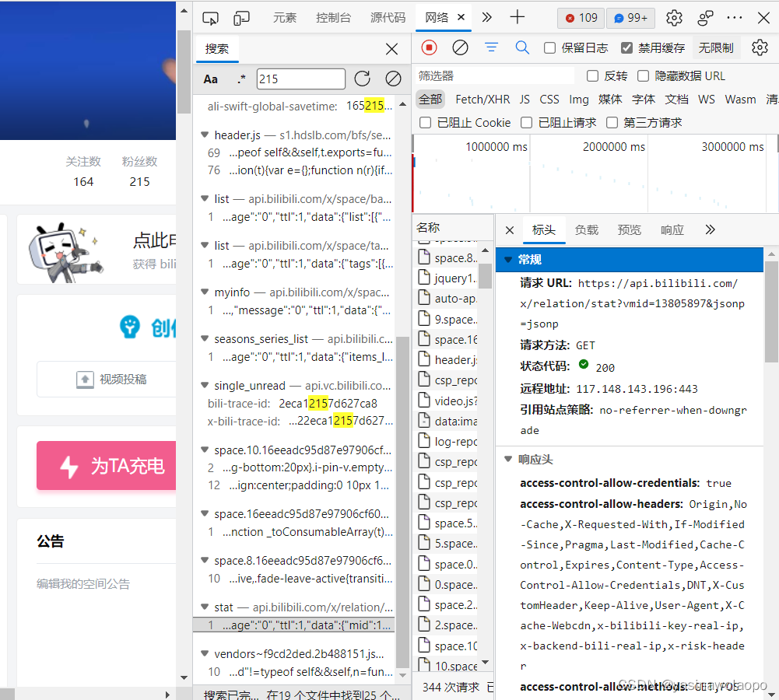Screen dimensions: 779x700
Task: Collapse the single_unread result group
Action: click(204, 385)
